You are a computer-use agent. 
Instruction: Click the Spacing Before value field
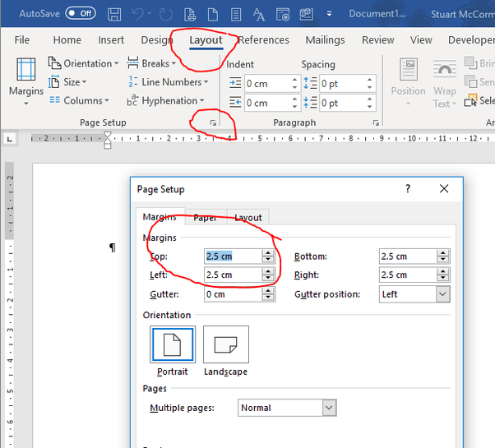click(343, 84)
